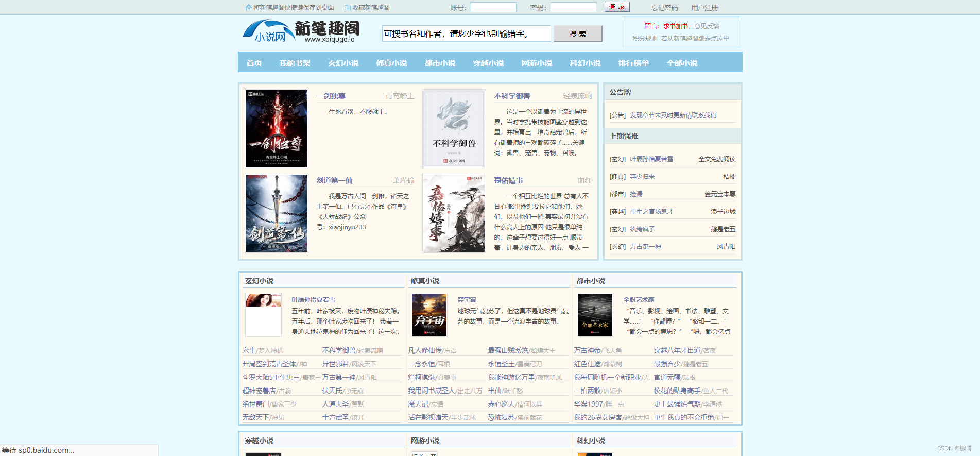980x456 pixels.
Task: Select 穿越小说 in the navigation bar
Action: (x=488, y=63)
